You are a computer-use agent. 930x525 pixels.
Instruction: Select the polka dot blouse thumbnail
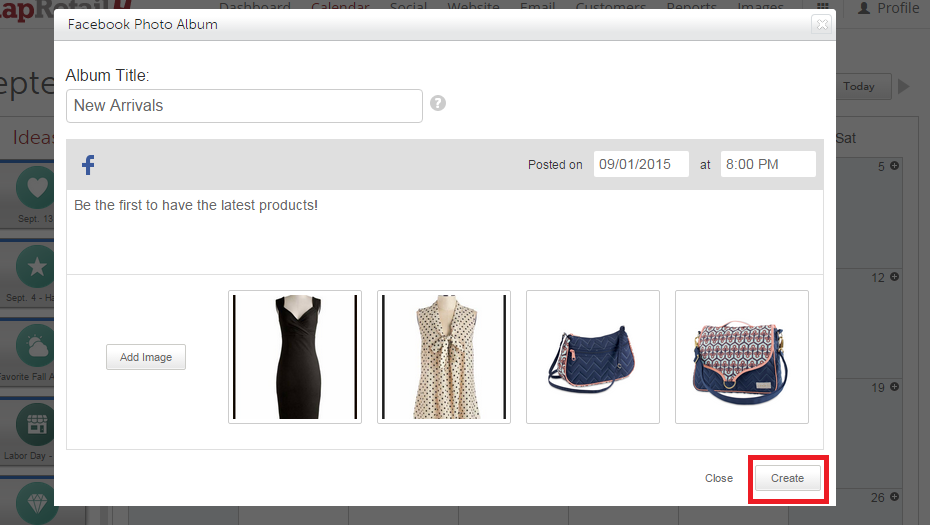444,357
